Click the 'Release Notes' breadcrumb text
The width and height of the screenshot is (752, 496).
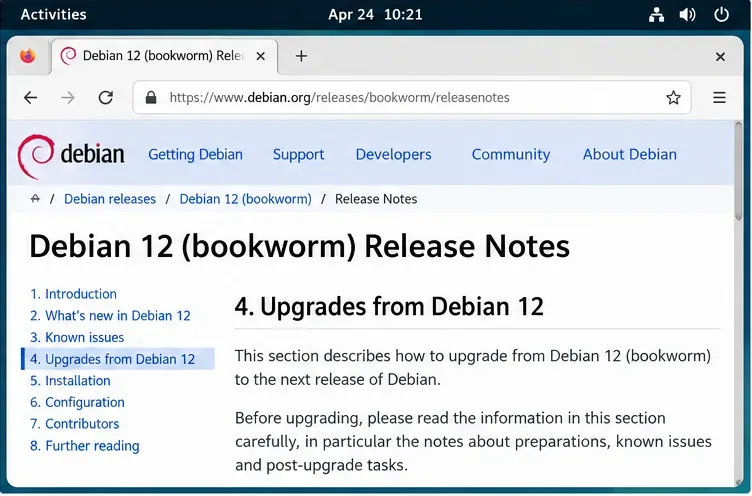pos(376,199)
